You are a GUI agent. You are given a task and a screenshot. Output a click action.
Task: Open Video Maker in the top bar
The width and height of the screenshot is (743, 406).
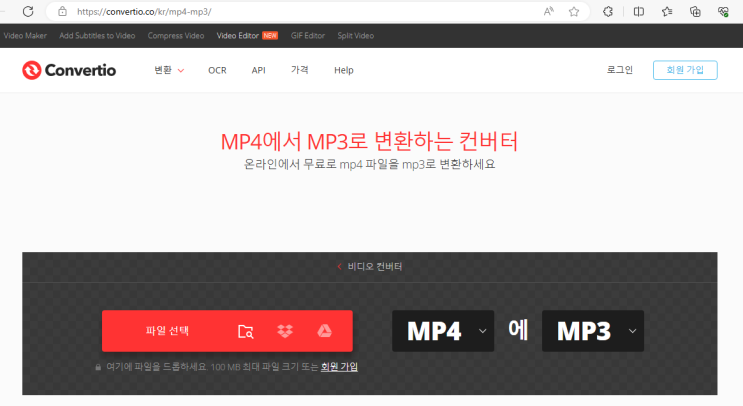pos(25,36)
